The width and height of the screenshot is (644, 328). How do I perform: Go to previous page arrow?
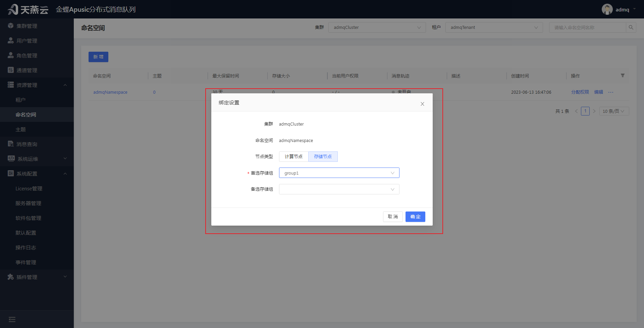576,111
